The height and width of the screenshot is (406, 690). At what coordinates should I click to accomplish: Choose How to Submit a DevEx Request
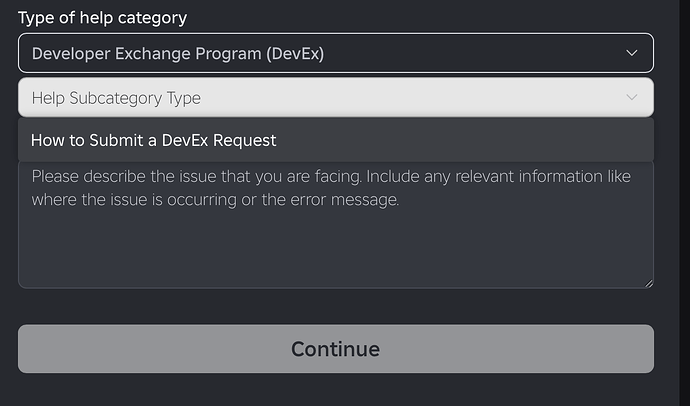tap(154, 140)
